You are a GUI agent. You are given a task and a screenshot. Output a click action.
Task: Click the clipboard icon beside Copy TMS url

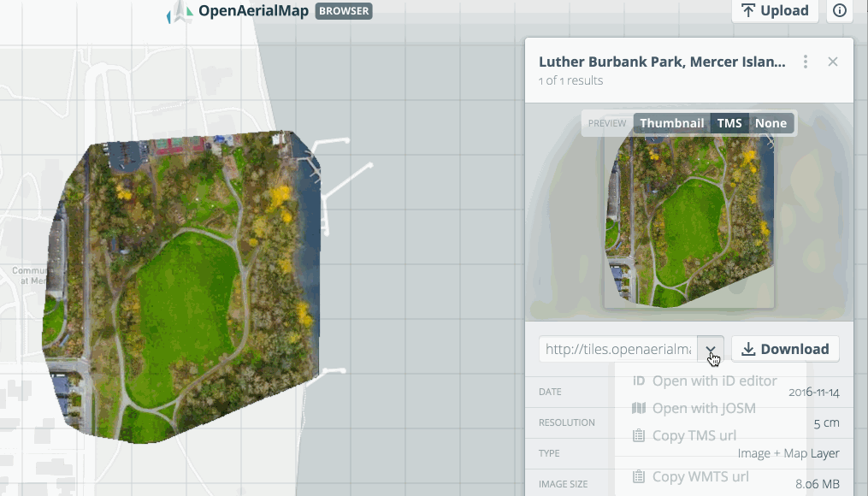pos(638,435)
